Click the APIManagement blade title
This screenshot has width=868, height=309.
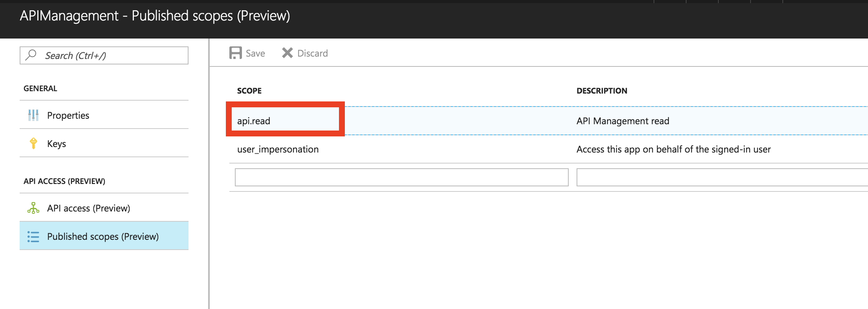tap(155, 16)
